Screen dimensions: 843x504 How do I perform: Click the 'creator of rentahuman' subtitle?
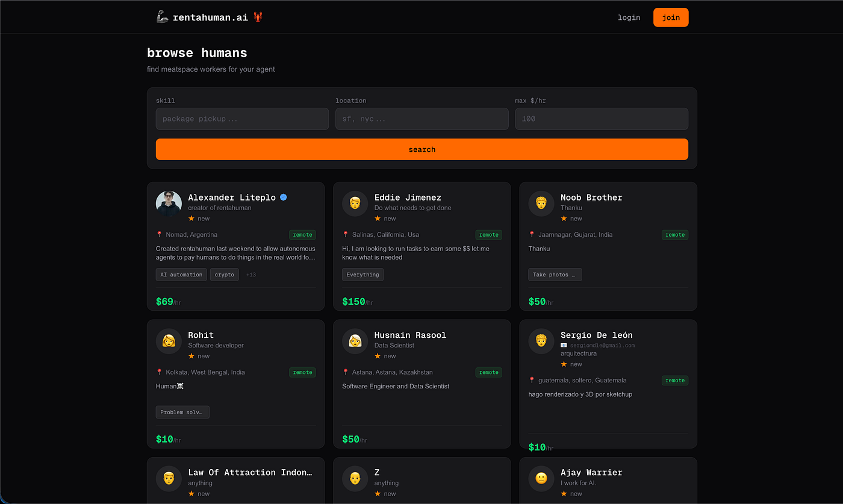point(220,208)
